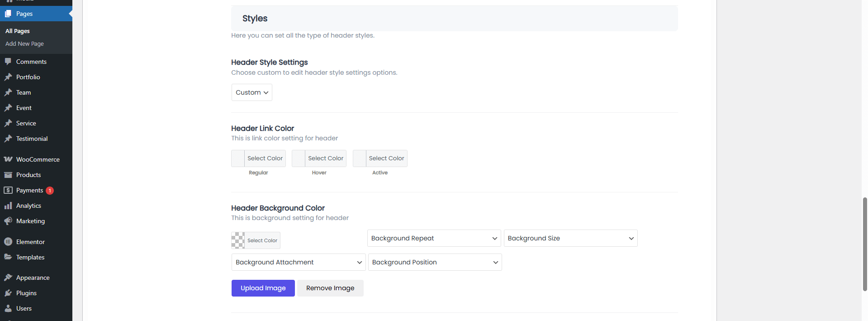Expand the Background Repeat dropdown
The image size is (868, 321).
(434, 238)
